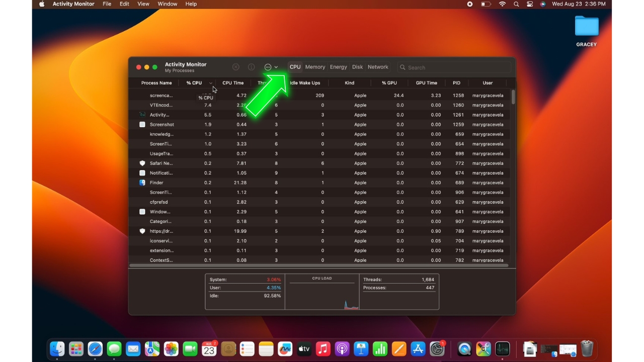Click the horizontal scrollbar under process list
Screen dimensions: 644x362
[x=318, y=265]
